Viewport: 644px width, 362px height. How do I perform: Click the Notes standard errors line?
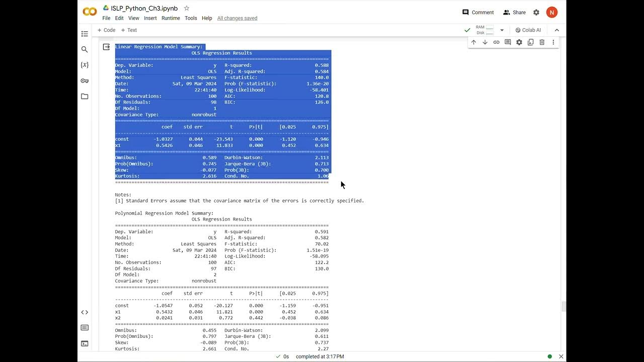[x=239, y=201]
